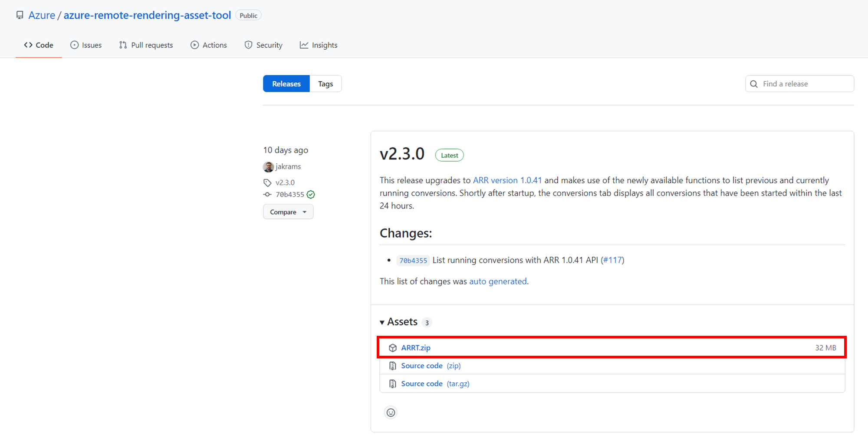Select the Releases button
The height and width of the screenshot is (440, 868).
[x=286, y=84]
